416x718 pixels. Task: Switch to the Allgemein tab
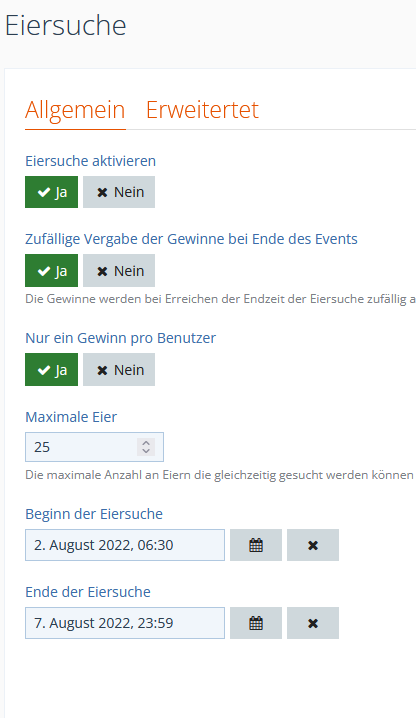(75, 110)
